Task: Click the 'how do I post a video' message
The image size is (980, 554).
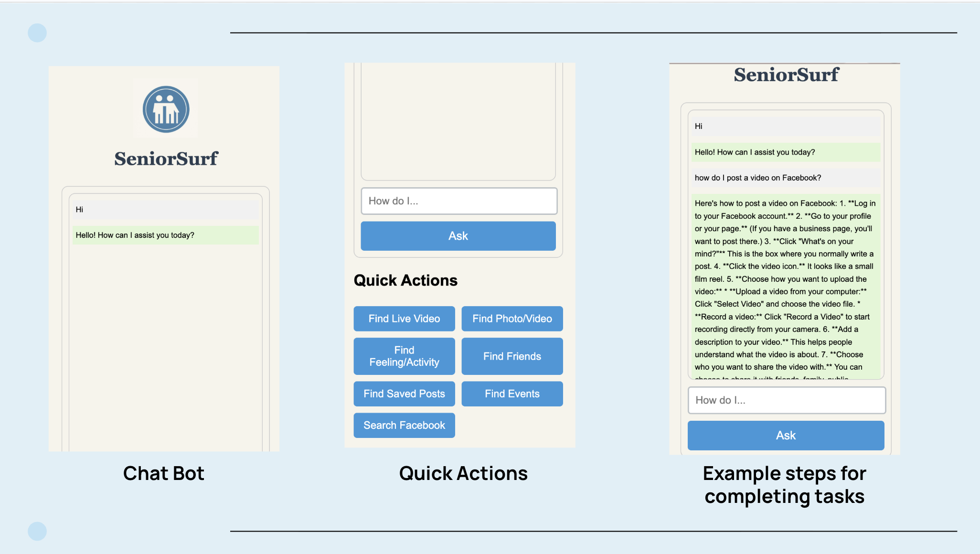Action: [785, 178]
